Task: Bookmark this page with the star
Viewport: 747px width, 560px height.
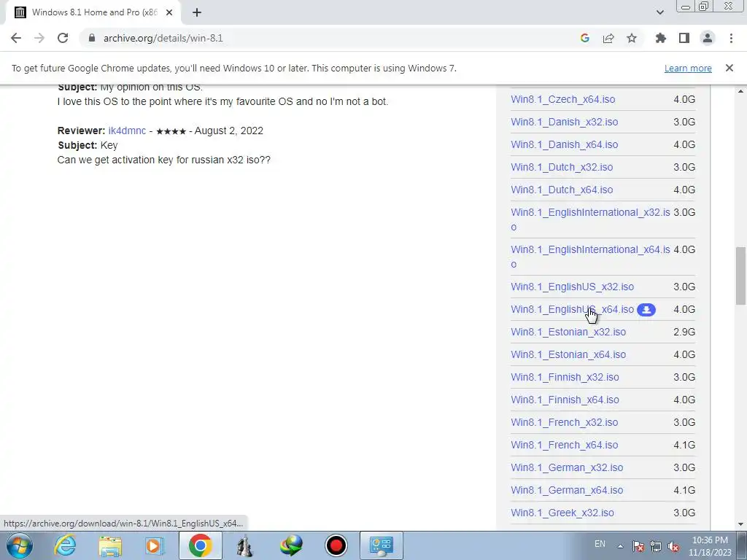Action: (x=632, y=38)
